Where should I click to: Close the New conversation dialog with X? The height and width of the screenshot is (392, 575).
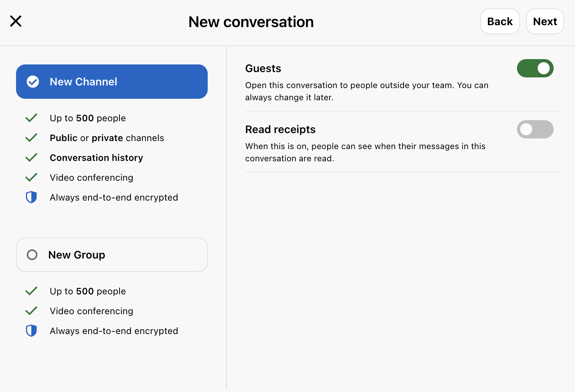(16, 21)
